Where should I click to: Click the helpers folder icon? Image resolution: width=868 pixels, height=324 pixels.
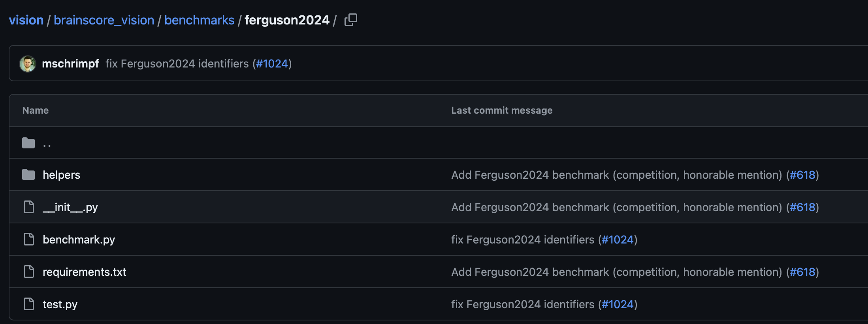[x=28, y=174]
